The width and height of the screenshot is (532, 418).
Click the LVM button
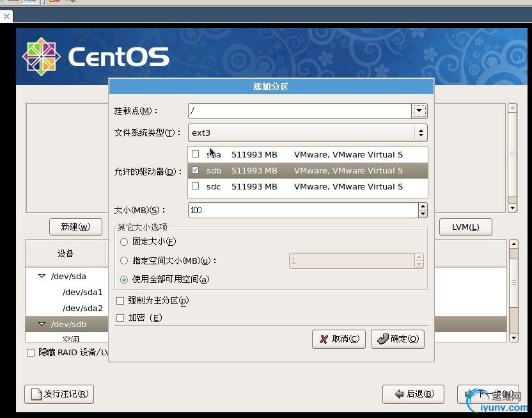465,227
